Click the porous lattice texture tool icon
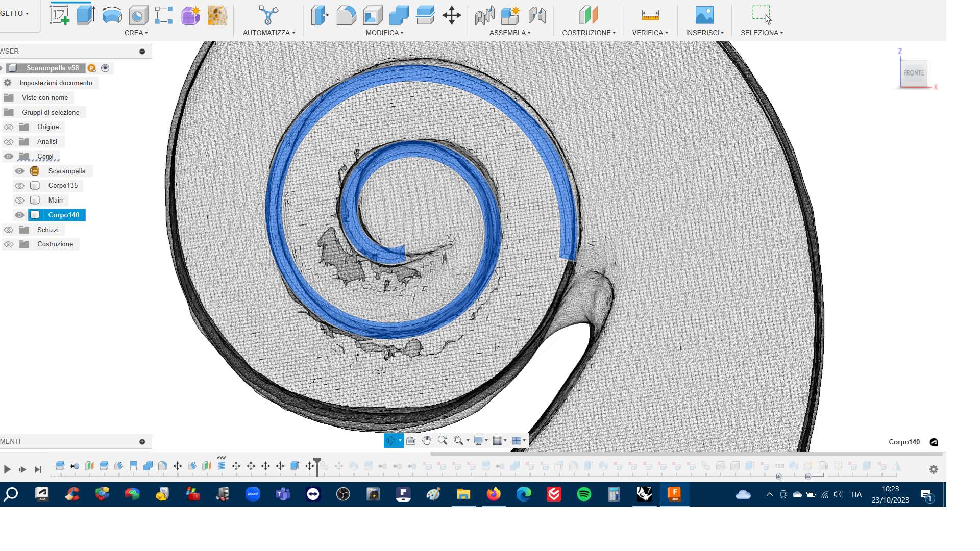 click(217, 15)
